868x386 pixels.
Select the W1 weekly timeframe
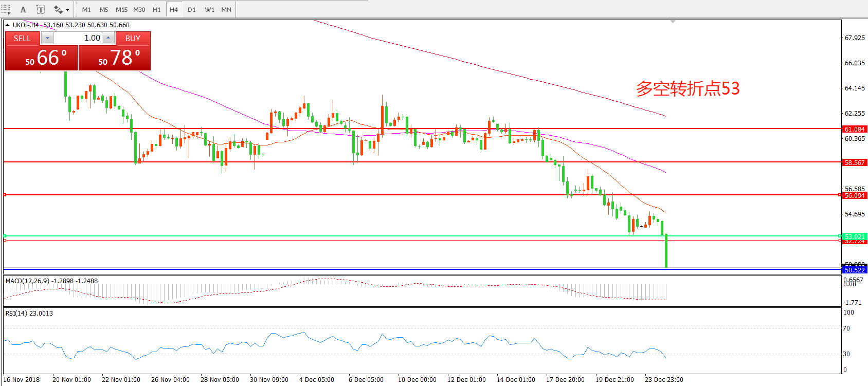point(209,10)
